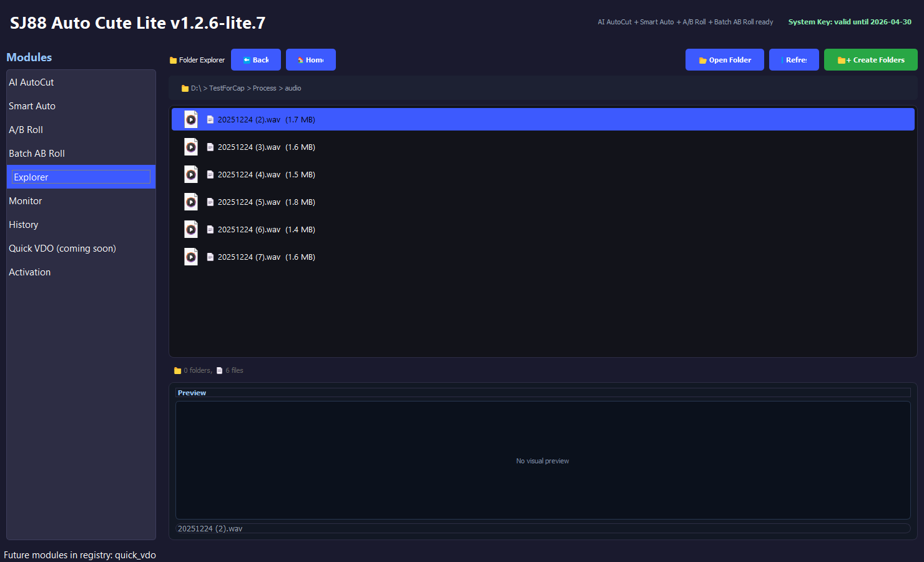Image resolution: width=924 pixels, height=562 pixels.
Task: Open TestForCap from the breadcrumb path
Action: (x=227, y=88)
